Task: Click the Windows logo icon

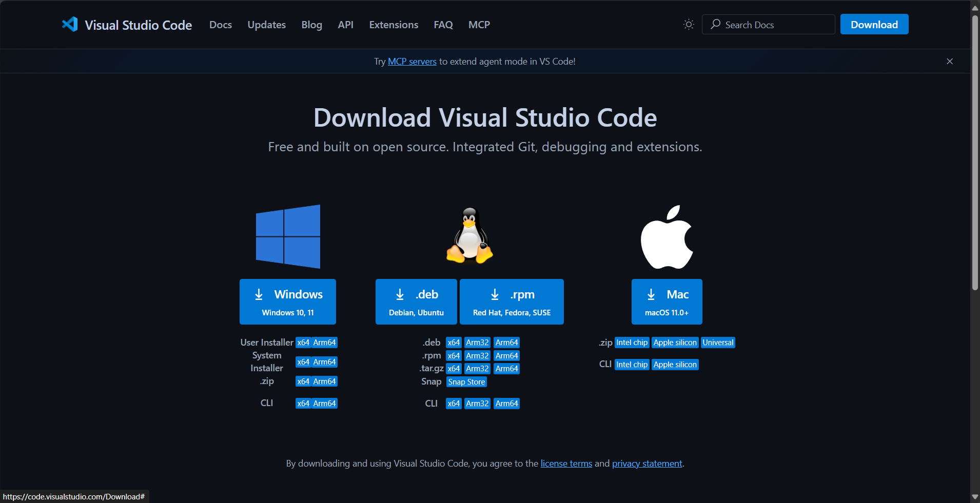Action: click(288, 236)
